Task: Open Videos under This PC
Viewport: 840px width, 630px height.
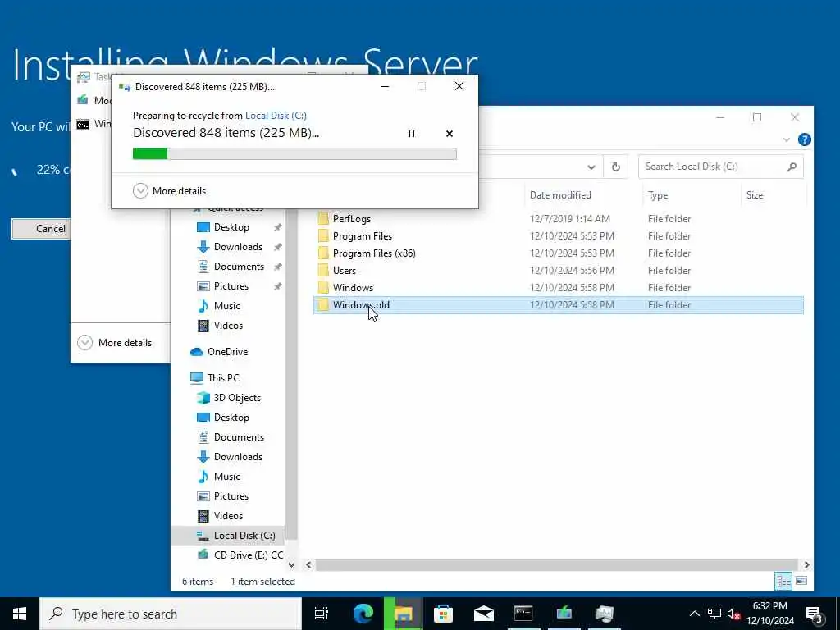Action: pos(228,516)
